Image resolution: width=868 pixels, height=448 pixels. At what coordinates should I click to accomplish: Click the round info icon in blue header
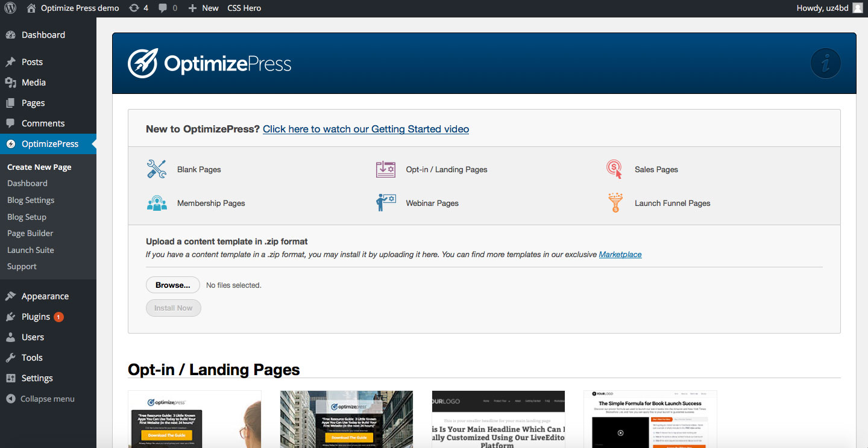coord(825,63)
